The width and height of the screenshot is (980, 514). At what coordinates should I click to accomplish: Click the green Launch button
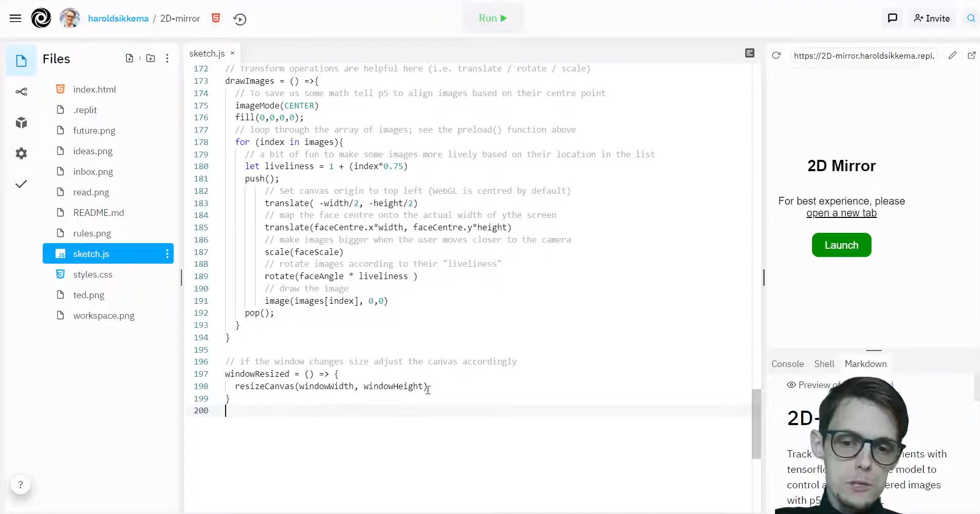(x=841, y=245)
